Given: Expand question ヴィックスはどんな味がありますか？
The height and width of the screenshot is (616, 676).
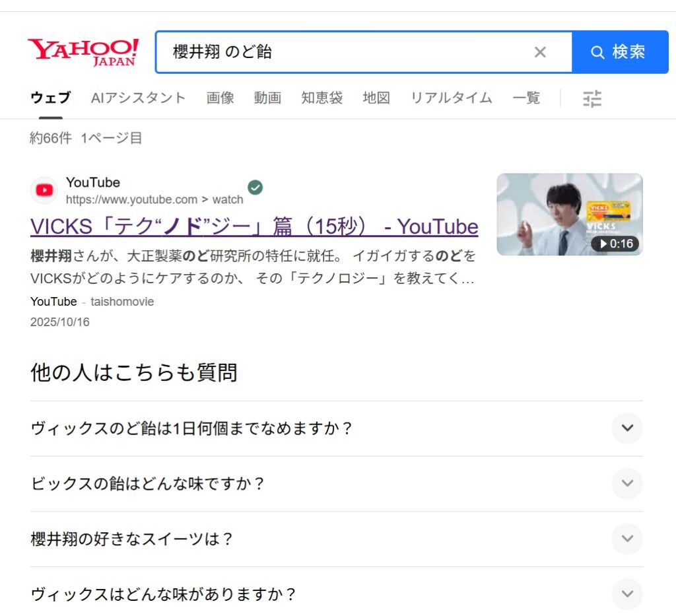Looking at the screenshot, I should click(x=626, y=594).
